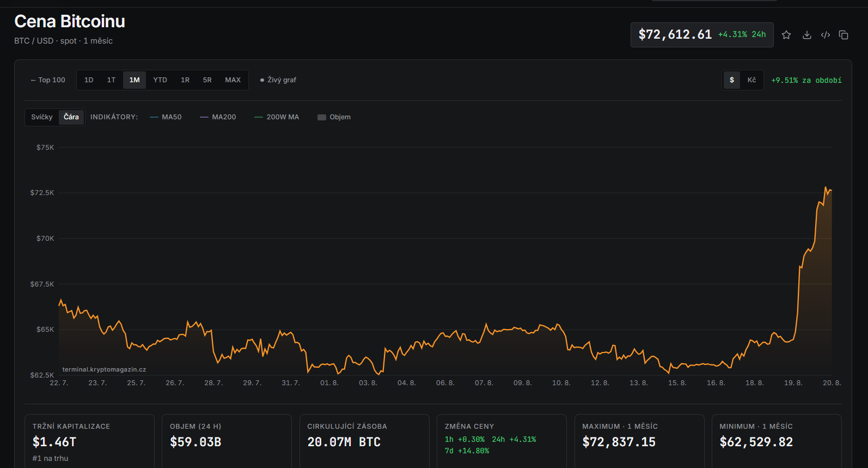The height and width of the screenshot is (468, 868).
Task: Switch chart range to 1R
Action: (185, 80)
